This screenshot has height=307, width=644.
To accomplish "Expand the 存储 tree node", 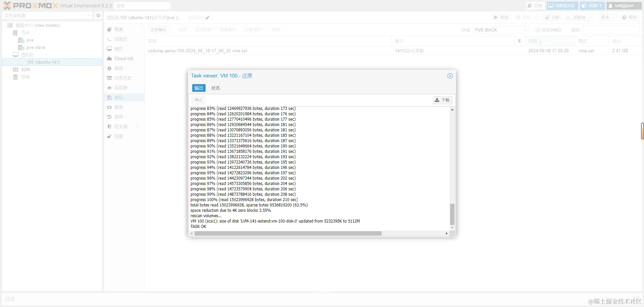I will [10, 77].
